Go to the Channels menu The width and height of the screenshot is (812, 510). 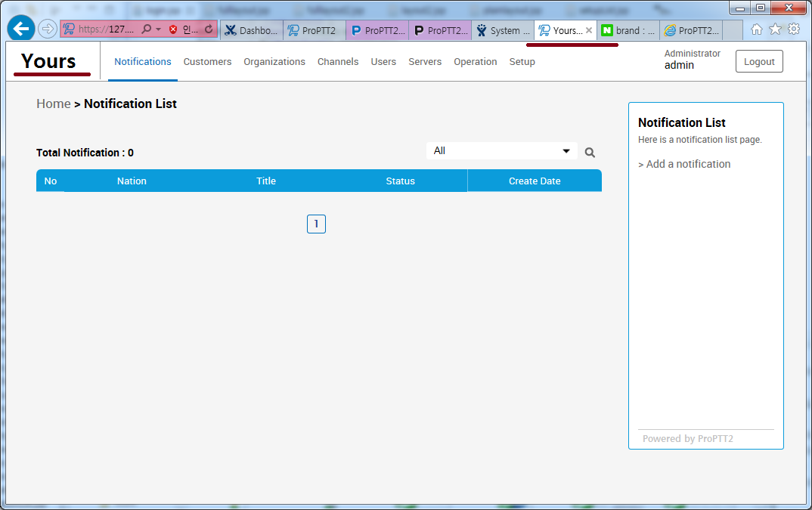point(338,62)
